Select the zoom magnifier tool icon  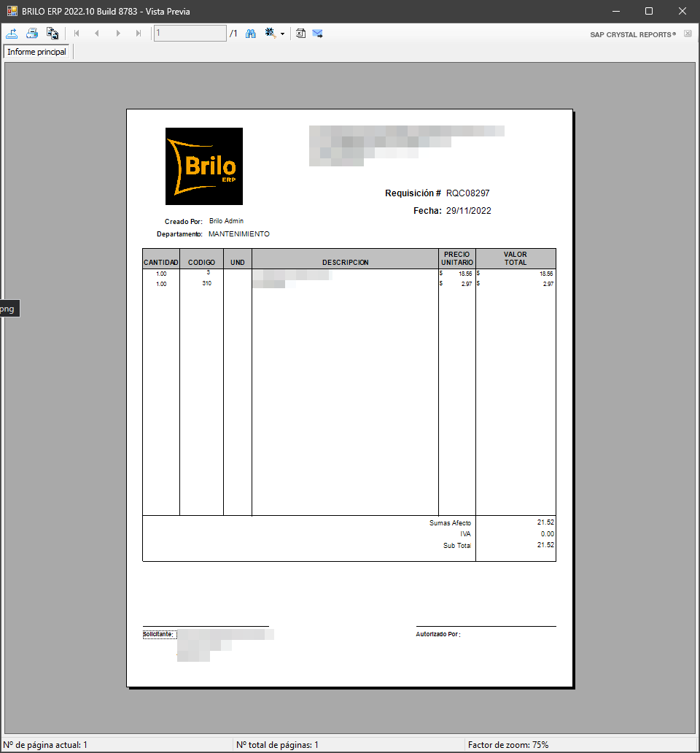point(270,33)
